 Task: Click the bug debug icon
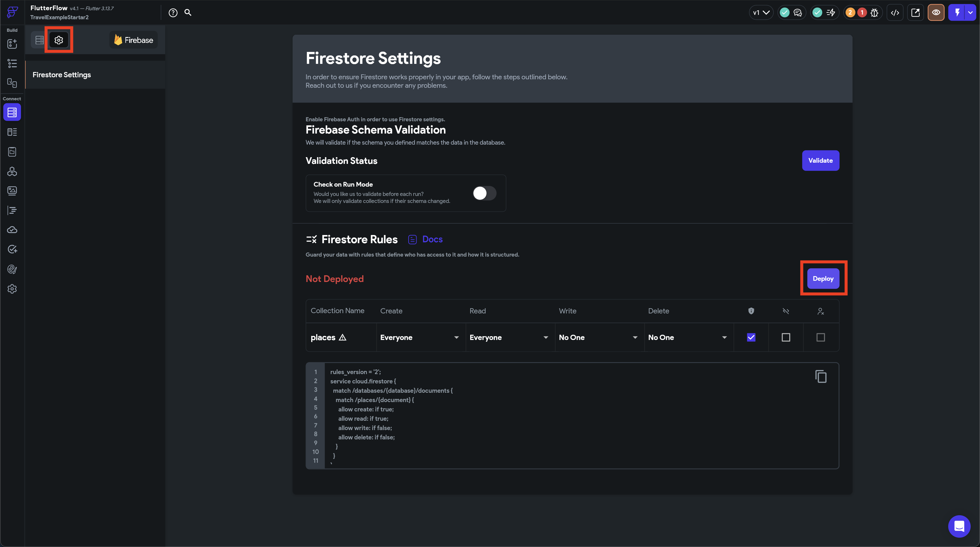pyautogui.click(x=875, y=13)
